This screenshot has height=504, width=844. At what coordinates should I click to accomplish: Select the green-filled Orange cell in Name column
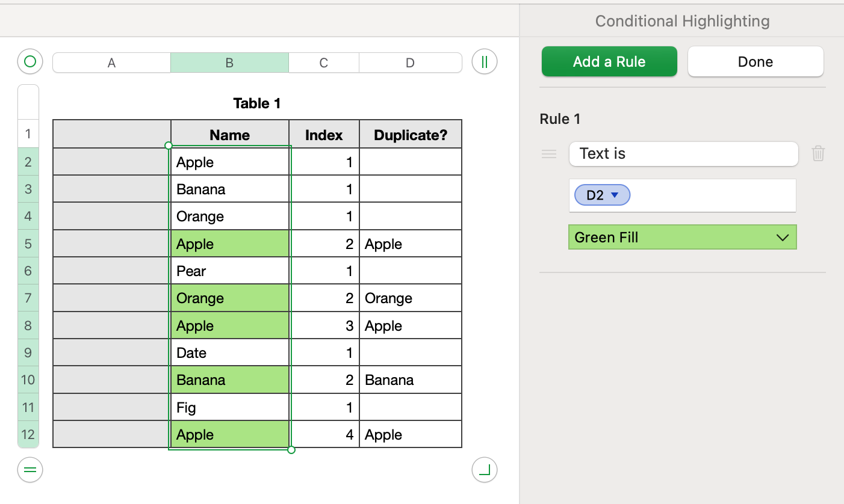[x=229, y=298]
